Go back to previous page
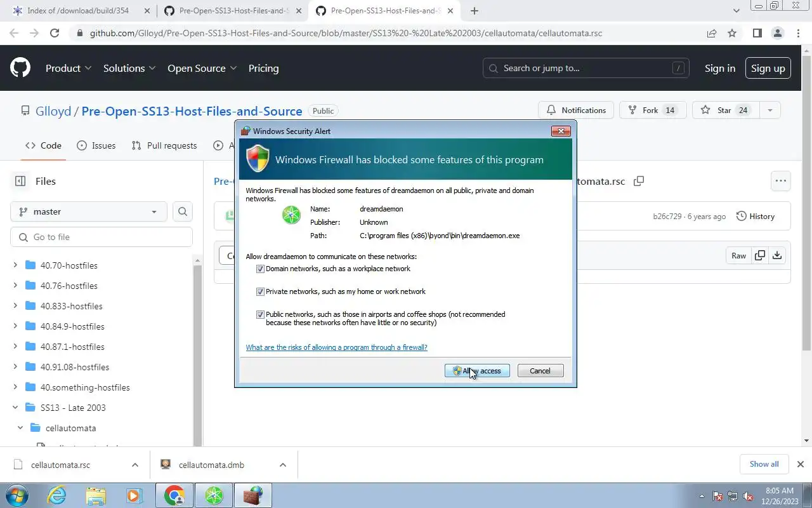Viewport: 812px width, 508px height. pos(14,33)
